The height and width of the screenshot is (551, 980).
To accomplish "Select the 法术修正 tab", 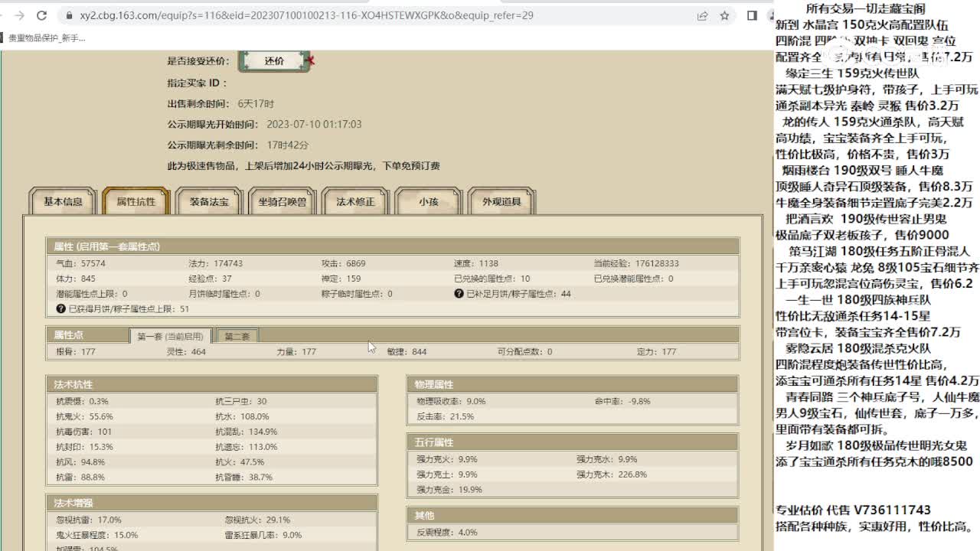I will point(355,202).
